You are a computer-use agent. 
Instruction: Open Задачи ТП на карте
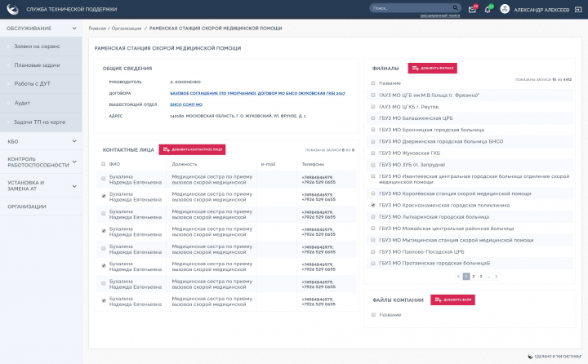coord(41,122)
